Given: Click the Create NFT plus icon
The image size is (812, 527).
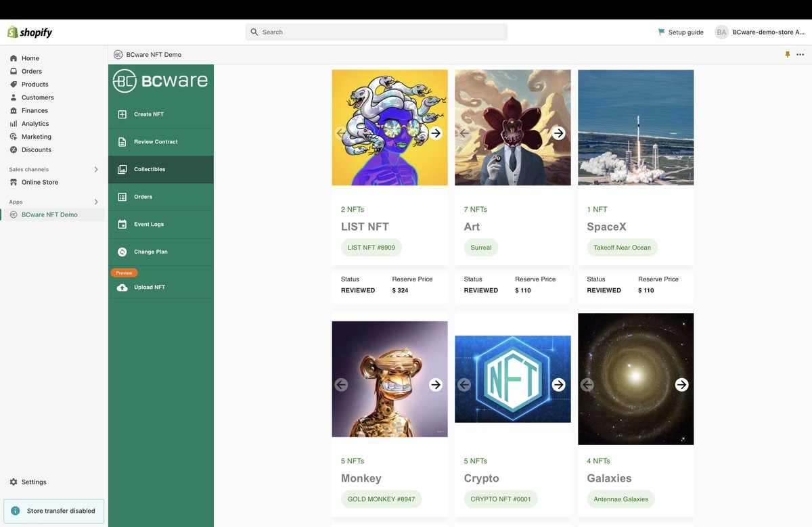Looking at the screenshot, I should (x=122, y=114).
